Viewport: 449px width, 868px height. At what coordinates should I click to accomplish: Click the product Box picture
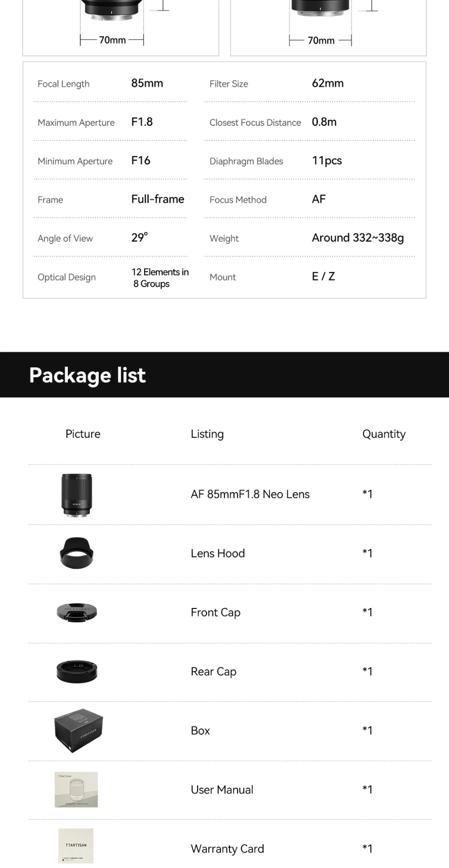78,730
